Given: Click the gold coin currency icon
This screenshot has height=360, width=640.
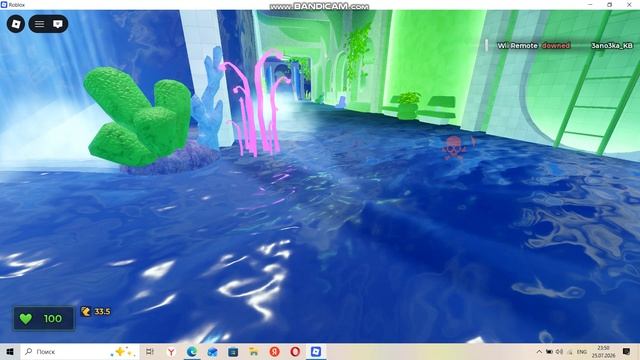Looking at the screenshot, I should click(x=86, y=312).
